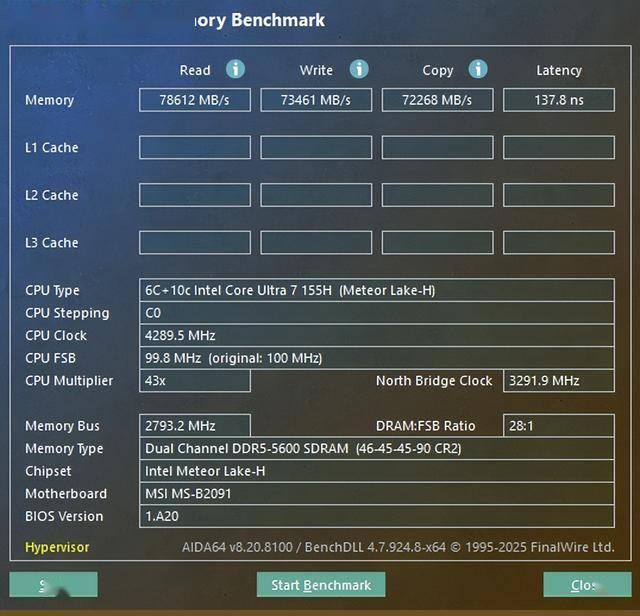
Task: Click the empty L3 Cache Latency box
Action: 559,242
